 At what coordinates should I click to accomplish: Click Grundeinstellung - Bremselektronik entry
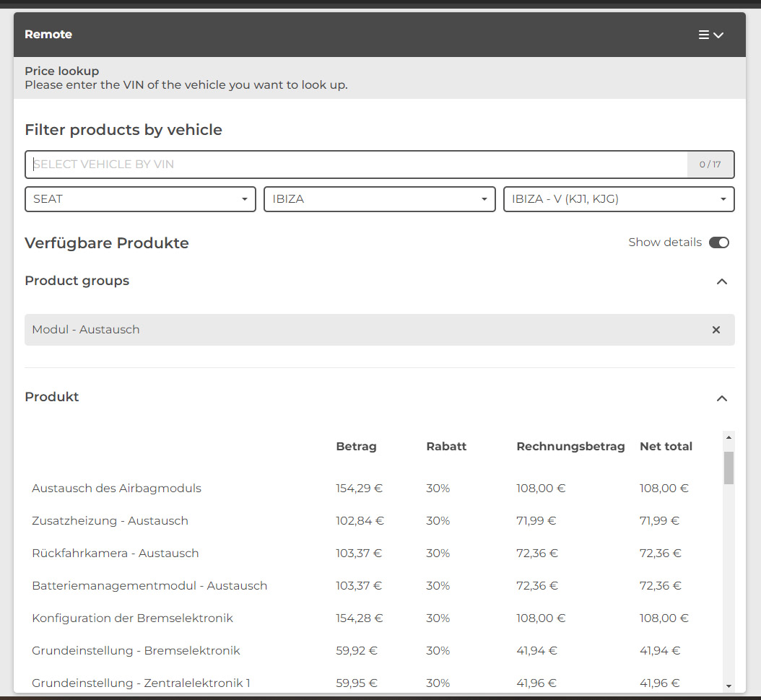(136, 651)
